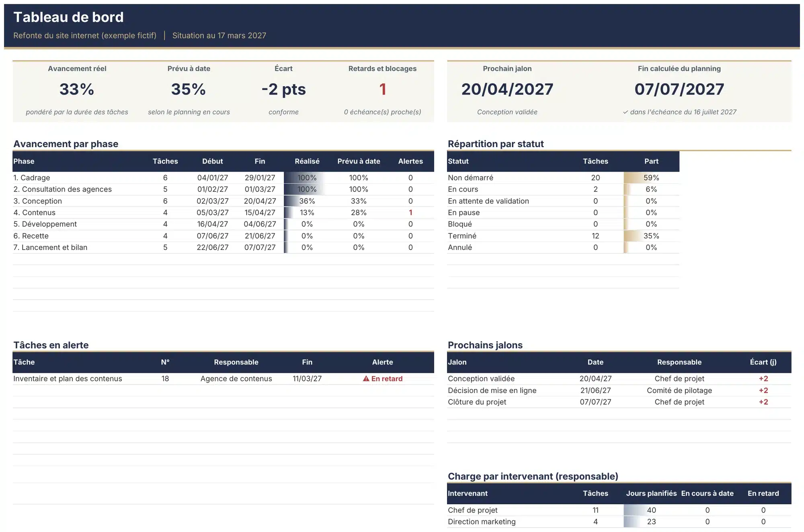Viewport: 804px width, 532px height.
Task: Click the Terminé status label
Action: (462, 236)
